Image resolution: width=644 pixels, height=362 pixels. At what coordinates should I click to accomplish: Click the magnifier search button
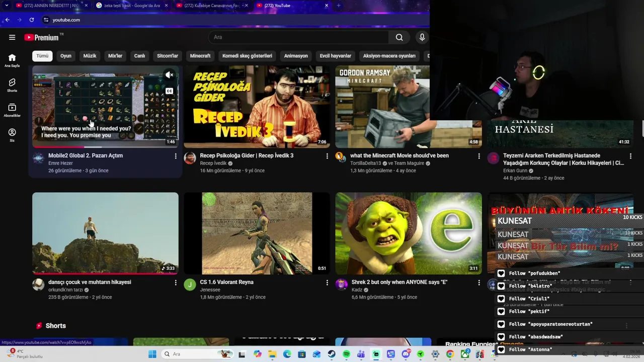(399, 37)
